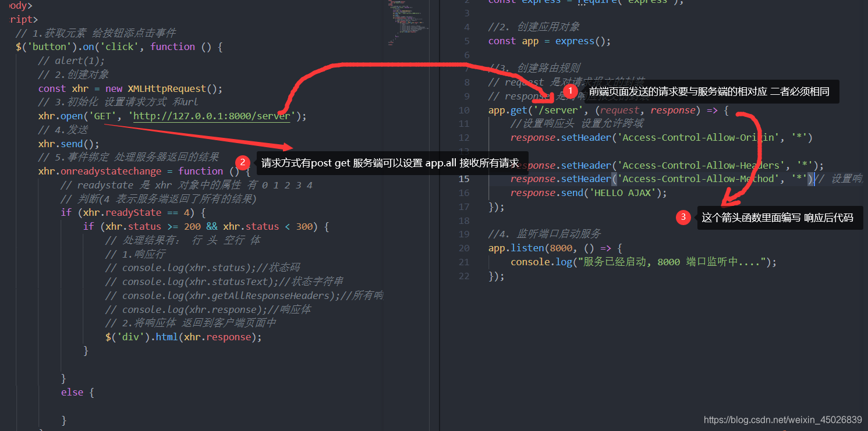Image resolution: width=868 pixels, height=431 pixels.
Task: Click the 'const app = express();' line
Action: click(550, 41)
